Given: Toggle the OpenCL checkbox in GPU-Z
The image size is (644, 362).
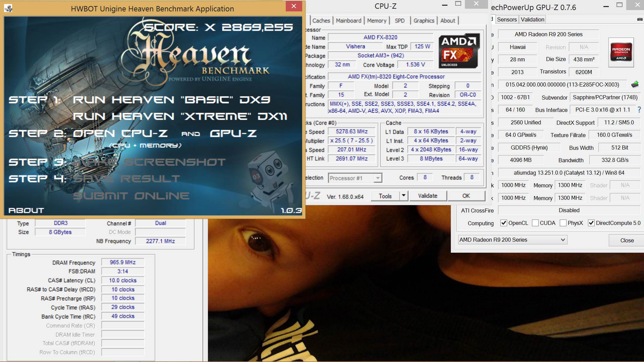Looking at the screenshot, I should click(503, 223).
